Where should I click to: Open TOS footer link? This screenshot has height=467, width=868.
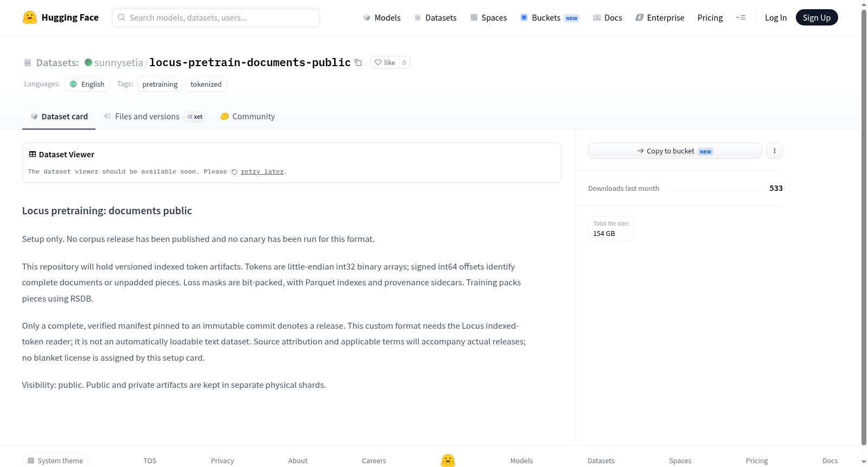[x=150, y=460]
